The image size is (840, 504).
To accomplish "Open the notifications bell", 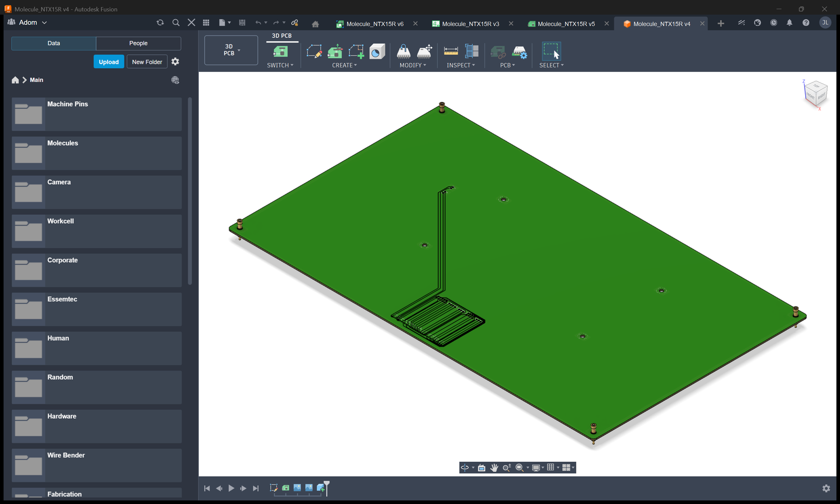I will pyautogui.click(x=789, y=22).
